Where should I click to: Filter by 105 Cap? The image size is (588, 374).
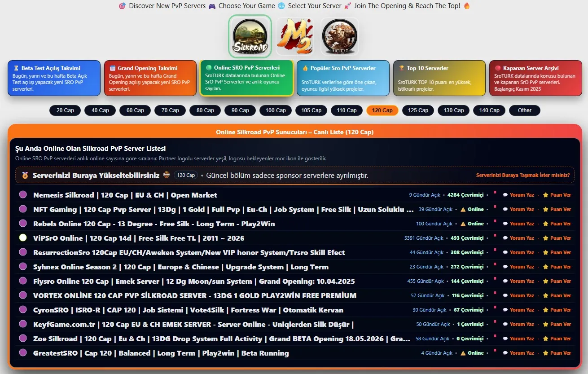coord(311,110)
